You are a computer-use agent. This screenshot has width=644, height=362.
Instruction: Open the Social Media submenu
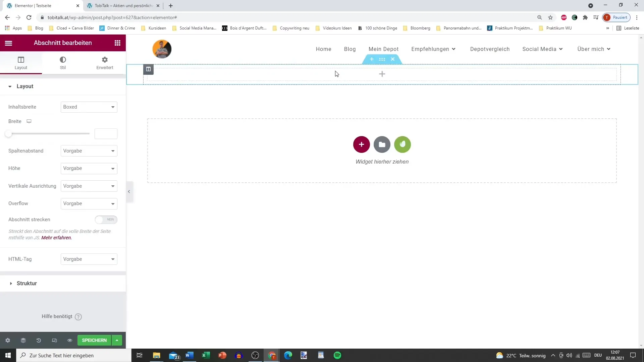542,49
